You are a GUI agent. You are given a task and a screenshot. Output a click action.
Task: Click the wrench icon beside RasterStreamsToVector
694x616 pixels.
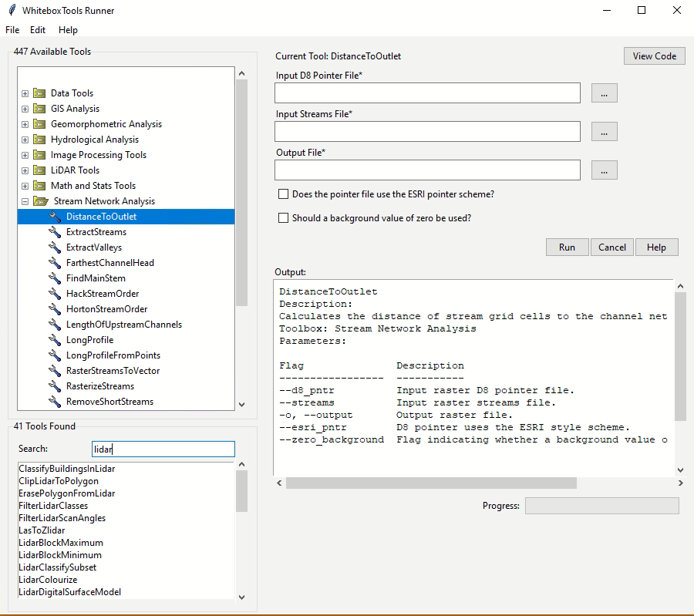[55, 371]
